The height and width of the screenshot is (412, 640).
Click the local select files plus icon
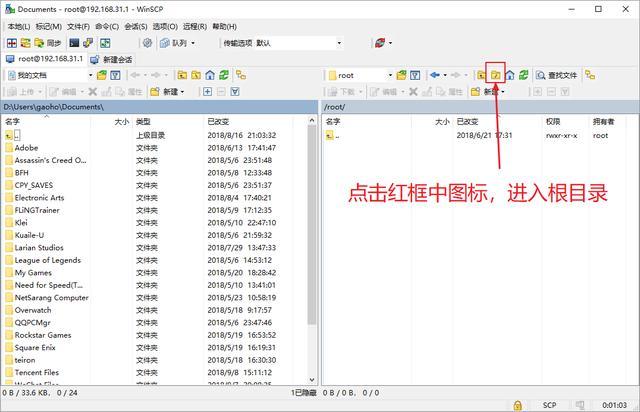207,92
